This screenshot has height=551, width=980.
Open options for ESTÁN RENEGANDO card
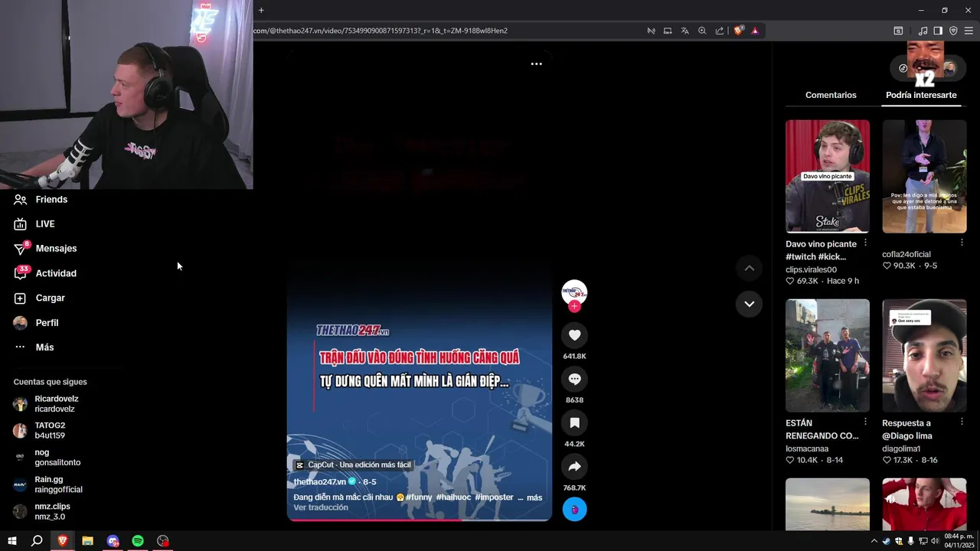click(x=865, y=422)
